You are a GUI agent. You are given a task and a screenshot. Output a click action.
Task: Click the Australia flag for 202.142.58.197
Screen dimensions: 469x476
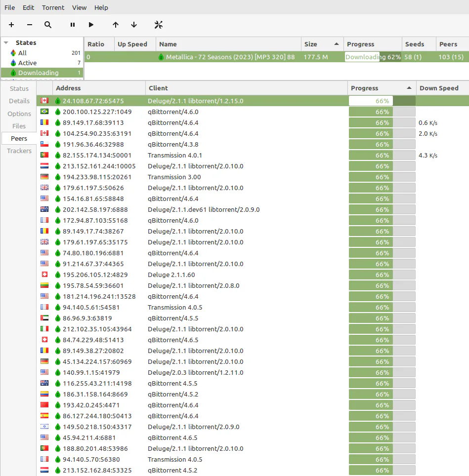[44, 209]
